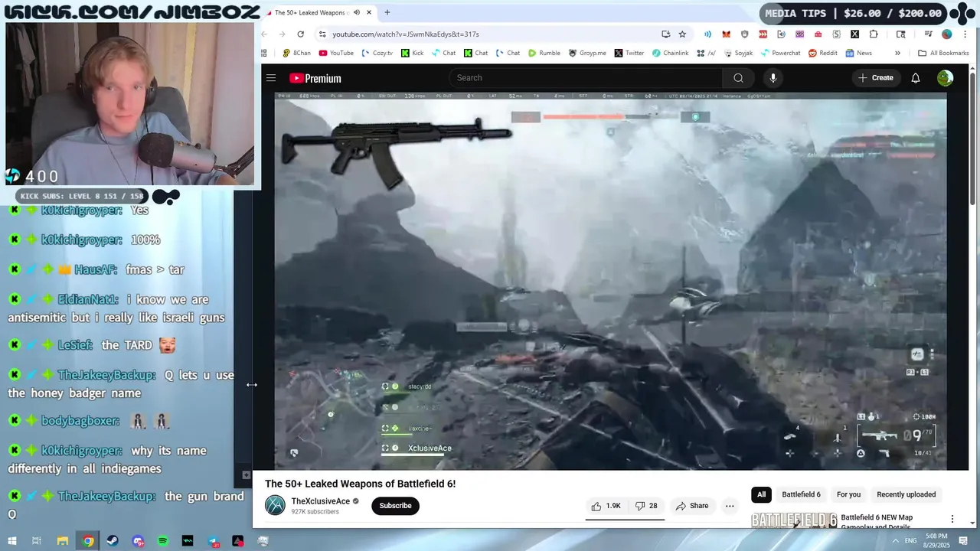This screenshot has height=551, width=980.
Task: Open the 8Chan bookmark
Action: (296, 54)
